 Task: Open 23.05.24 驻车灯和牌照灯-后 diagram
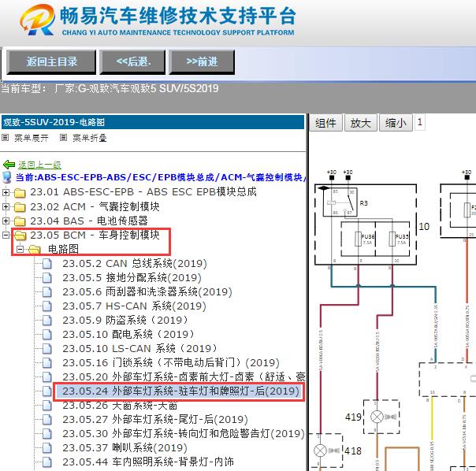180,391
